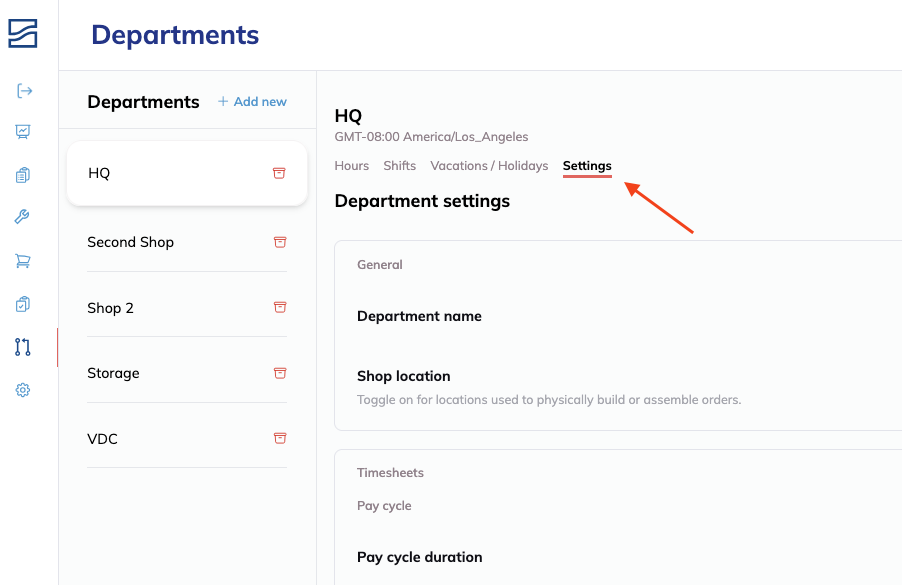902x585 pixels.
Task: Delete the Second Shop department
Action: (280, 242)
